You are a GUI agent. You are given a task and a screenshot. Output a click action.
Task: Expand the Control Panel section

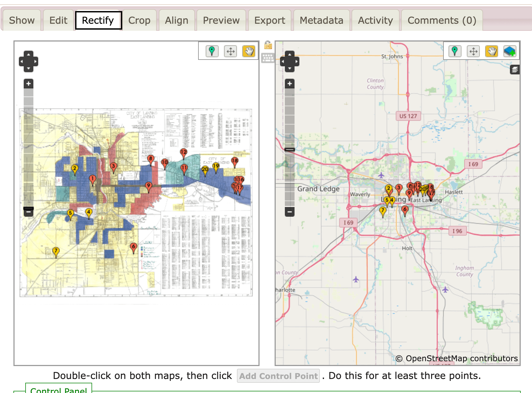58,390
